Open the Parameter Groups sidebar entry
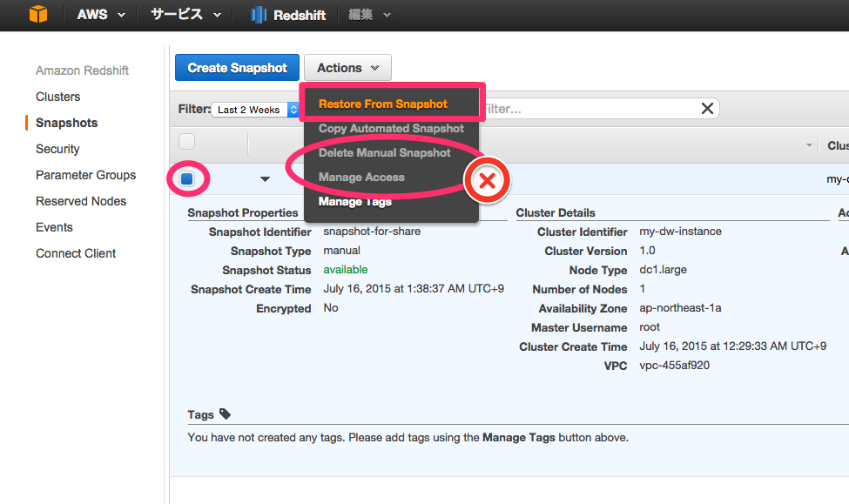The width and height of the screenshot is (849, 504). click(84, 175)
